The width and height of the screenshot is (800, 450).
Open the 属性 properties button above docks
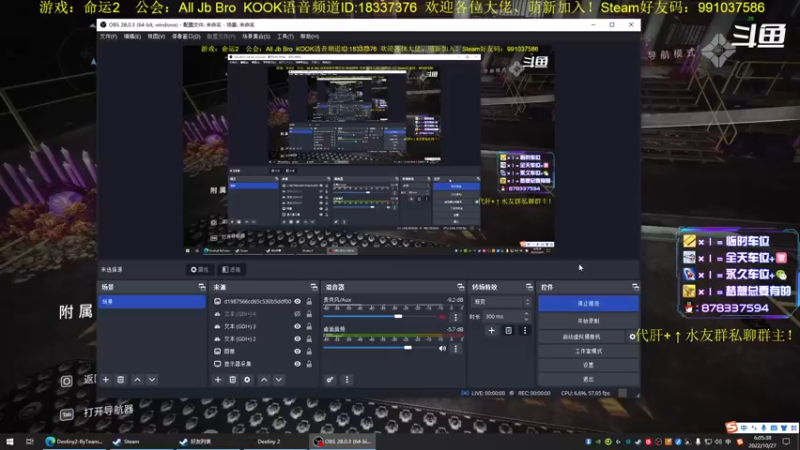[x=199, y=269]
